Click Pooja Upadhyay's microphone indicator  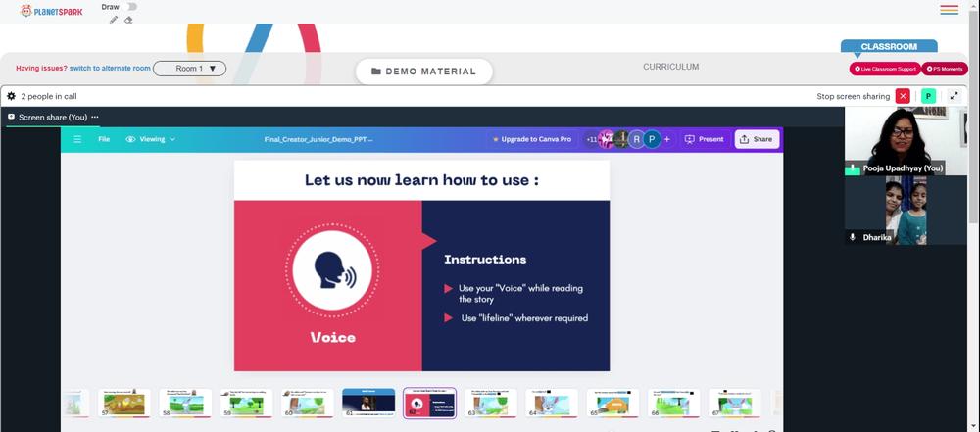pyautogui.click(x=853, y=168)
